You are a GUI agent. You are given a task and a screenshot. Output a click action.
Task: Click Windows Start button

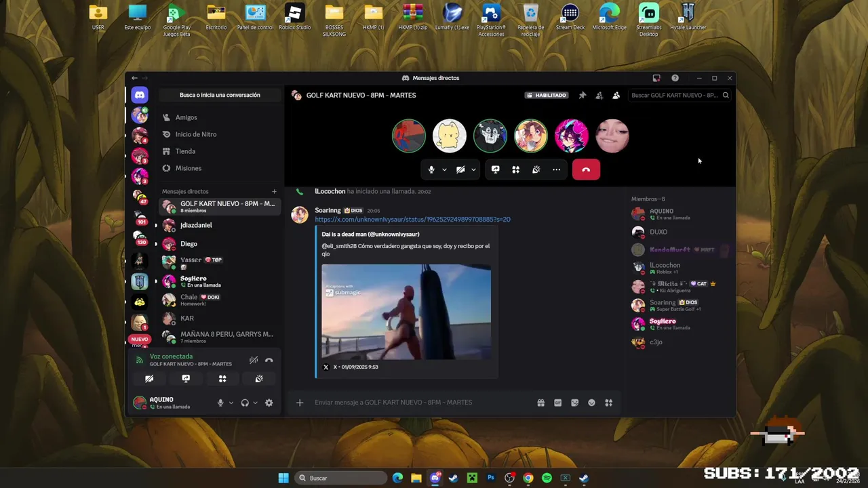click(x=283, y=478)
